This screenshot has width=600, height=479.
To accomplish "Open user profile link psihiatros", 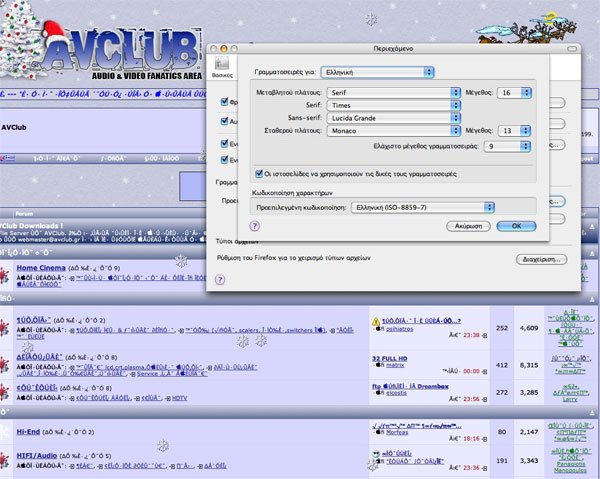I will (399, 329).
